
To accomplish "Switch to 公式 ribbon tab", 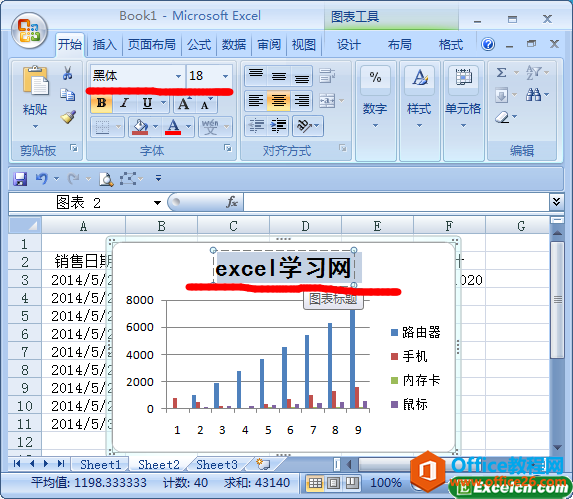I will tap(199, 45).
